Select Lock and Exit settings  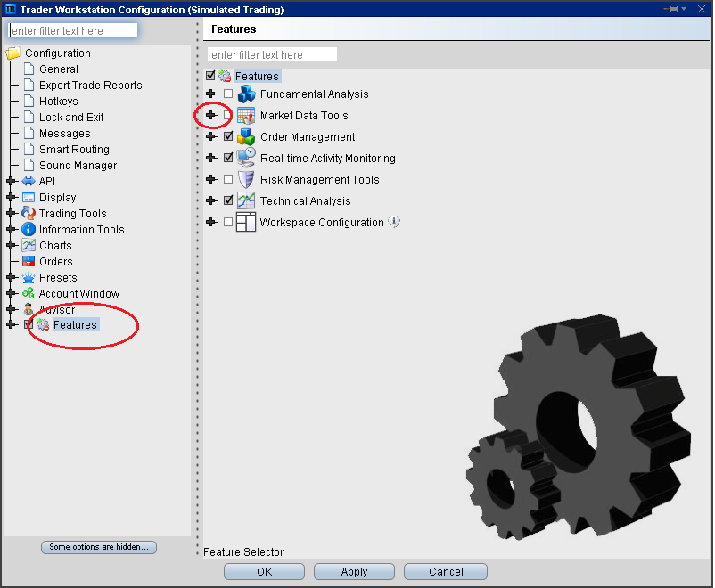71,117
